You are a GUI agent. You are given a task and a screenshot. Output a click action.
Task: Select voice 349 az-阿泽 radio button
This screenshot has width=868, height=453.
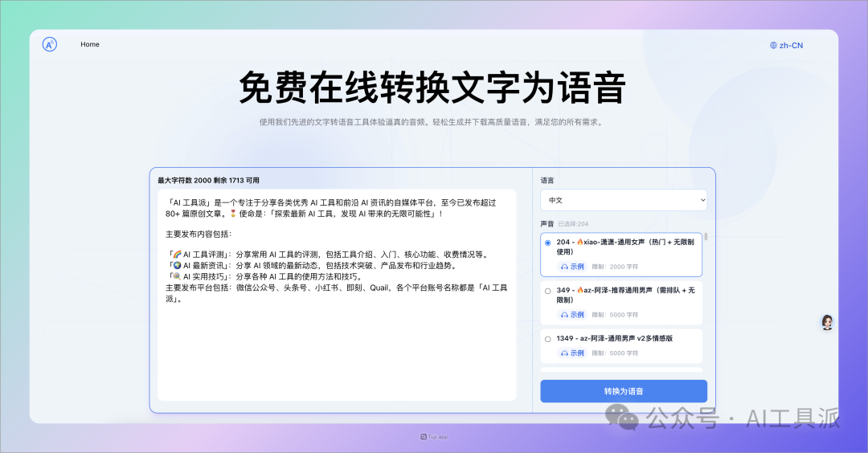coord(548,291)
